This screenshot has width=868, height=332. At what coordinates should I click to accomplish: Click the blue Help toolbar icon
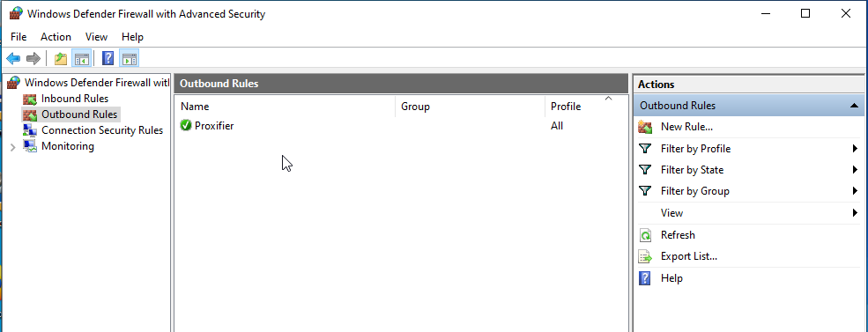tap(108, 58)
